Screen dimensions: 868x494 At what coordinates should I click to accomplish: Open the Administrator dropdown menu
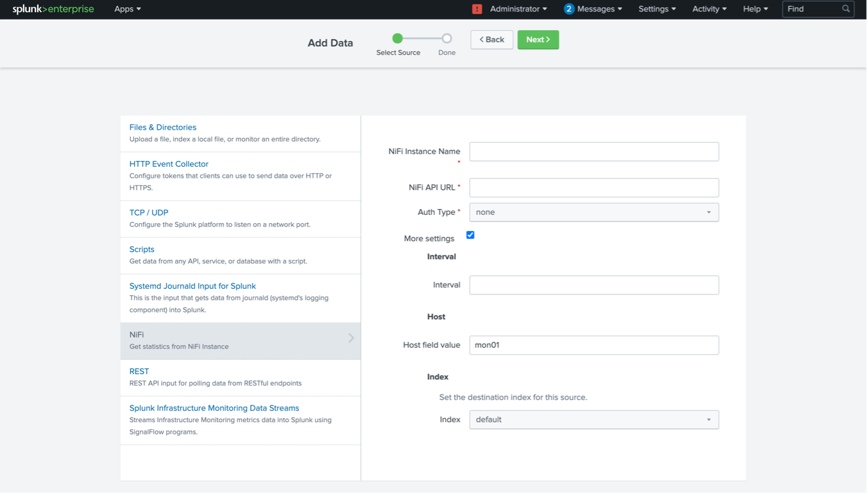[x=518, y=9]
